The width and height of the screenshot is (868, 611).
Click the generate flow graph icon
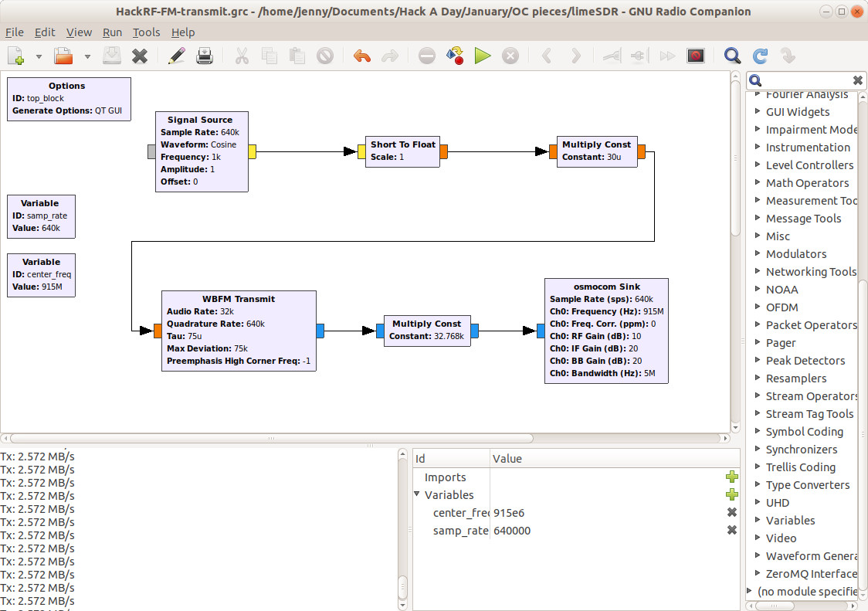pyautogui.click(x=455, y=56)
